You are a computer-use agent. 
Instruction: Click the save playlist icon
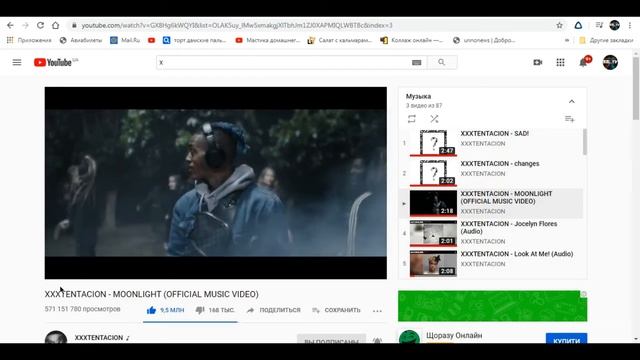(569, 119)
